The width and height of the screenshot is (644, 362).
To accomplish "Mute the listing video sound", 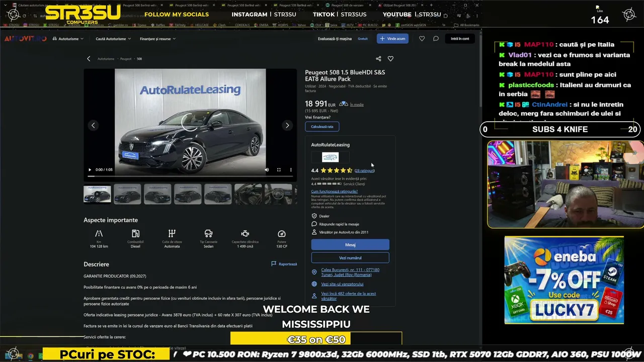I will tap(267, 170).
